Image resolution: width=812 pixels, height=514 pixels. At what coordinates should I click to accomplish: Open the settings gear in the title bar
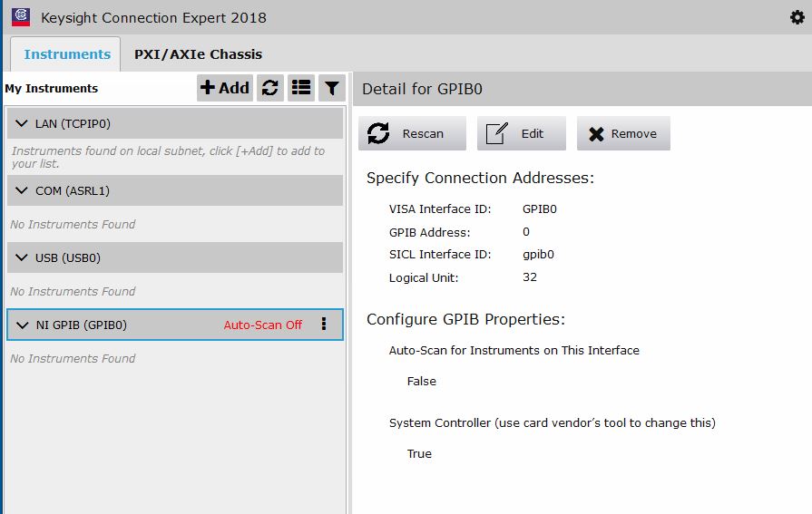797,17
